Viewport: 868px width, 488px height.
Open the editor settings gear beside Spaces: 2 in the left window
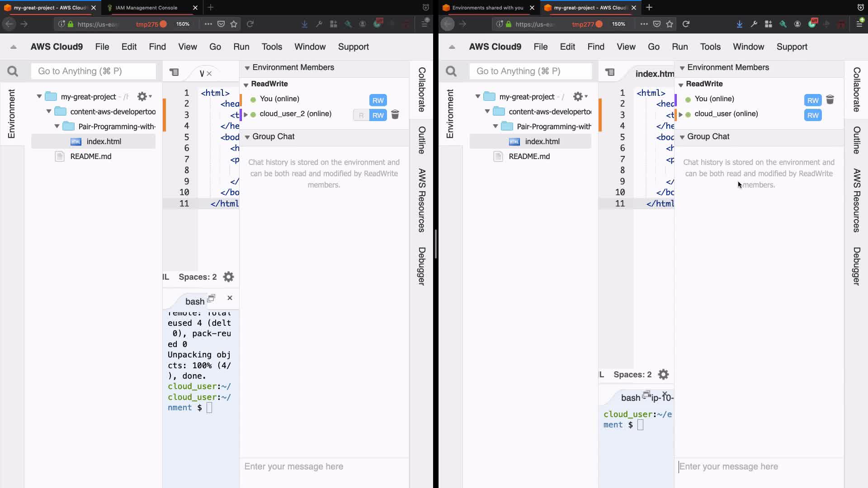[x=229, y=277]
